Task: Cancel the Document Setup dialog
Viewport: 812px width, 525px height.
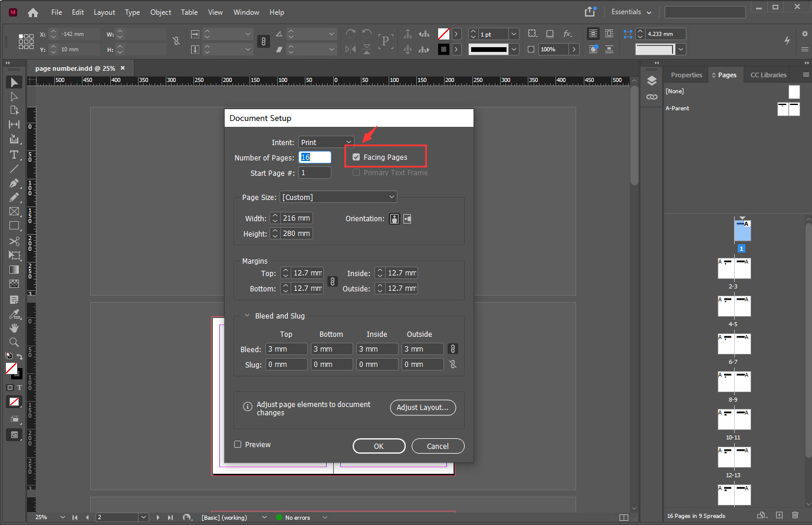Action: tap(438, 446)
